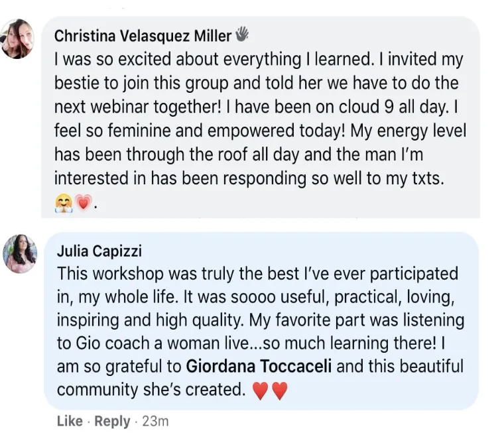Open the Giordana Toccaceli tagged profile
The image size is (504, 435).
[259, 366]
